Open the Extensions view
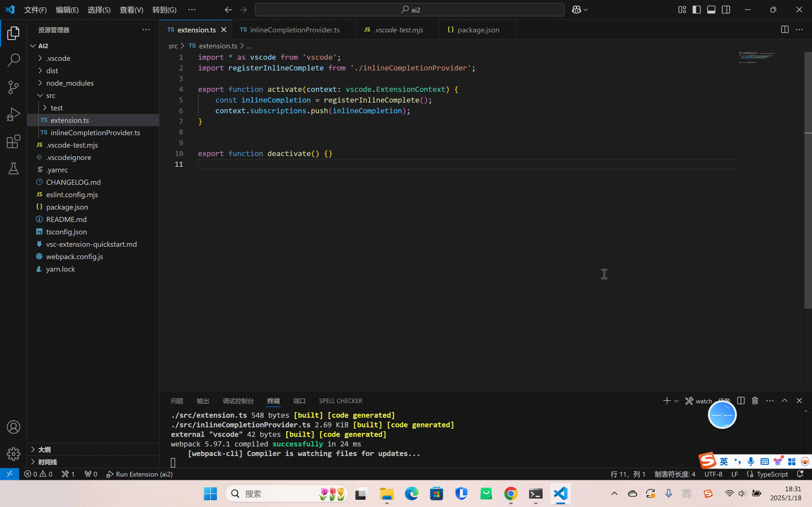The height and width of the screenshot is (507, 812). [x=14, y=141]
